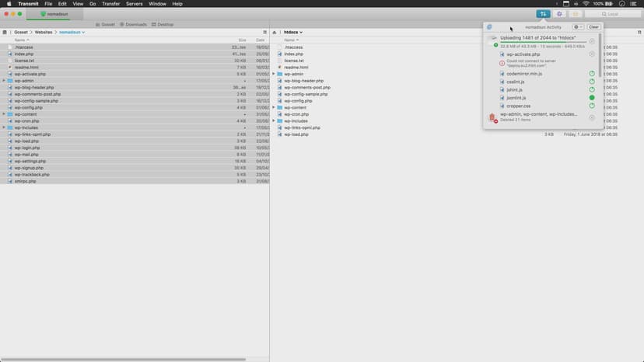Click the blue Activity transfers toolbar icon
The width and height of the screenshot is (644, 362).
pyautogui.click(x=542, y=14)
